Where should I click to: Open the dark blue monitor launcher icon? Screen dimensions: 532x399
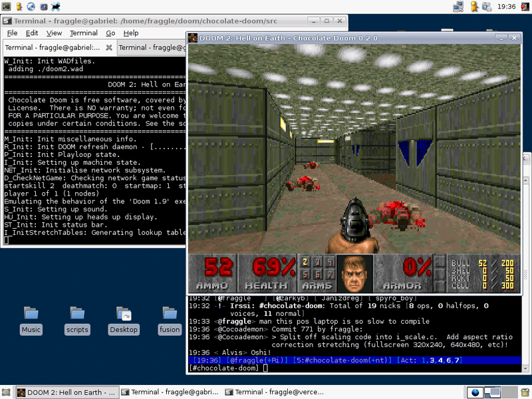pyautogui.click(x=43, y=6)
